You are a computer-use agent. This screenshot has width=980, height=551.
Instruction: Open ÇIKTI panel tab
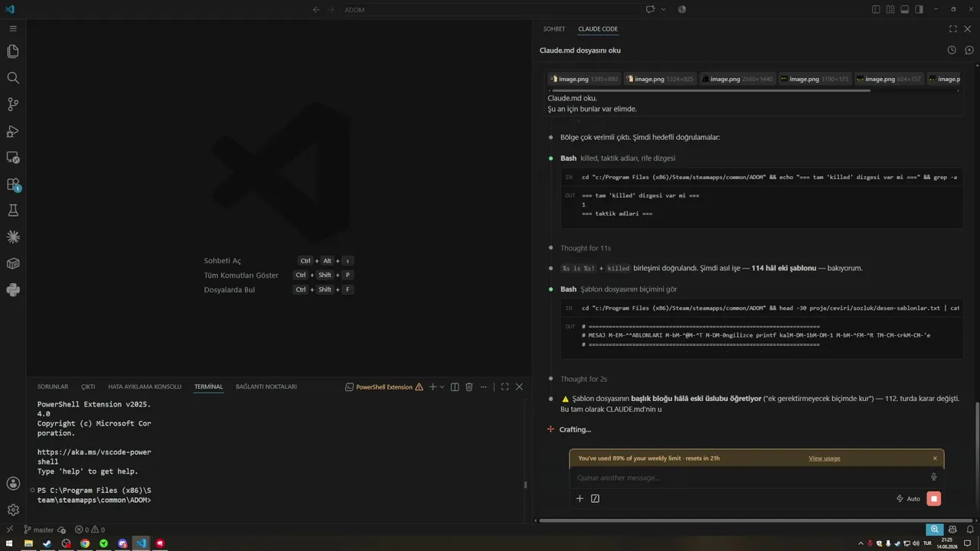88,386
